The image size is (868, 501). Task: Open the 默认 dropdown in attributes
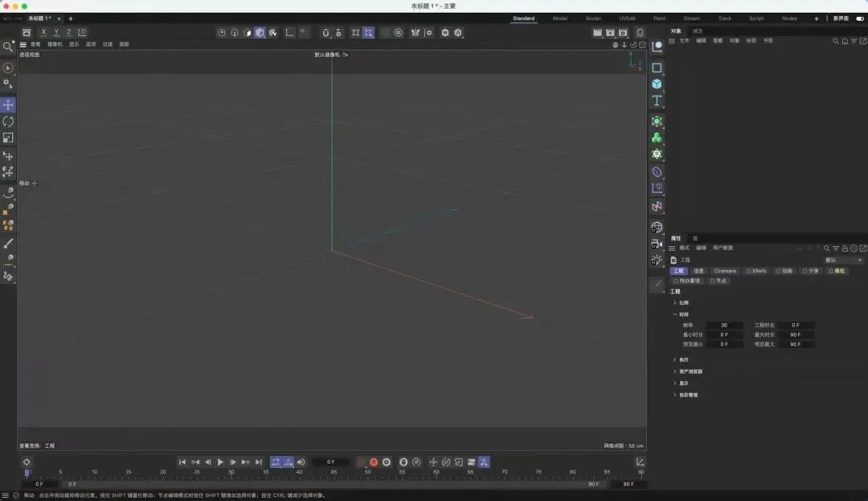click(843, 261)
